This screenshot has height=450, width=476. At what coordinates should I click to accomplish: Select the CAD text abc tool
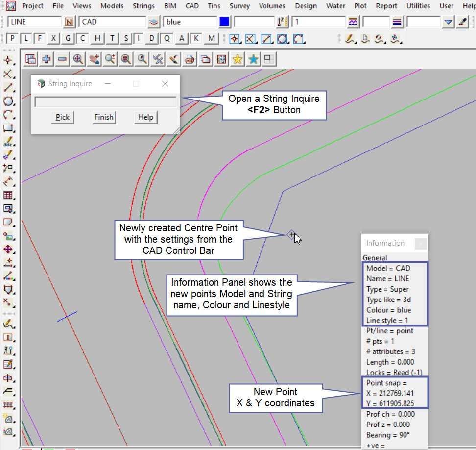8,142
